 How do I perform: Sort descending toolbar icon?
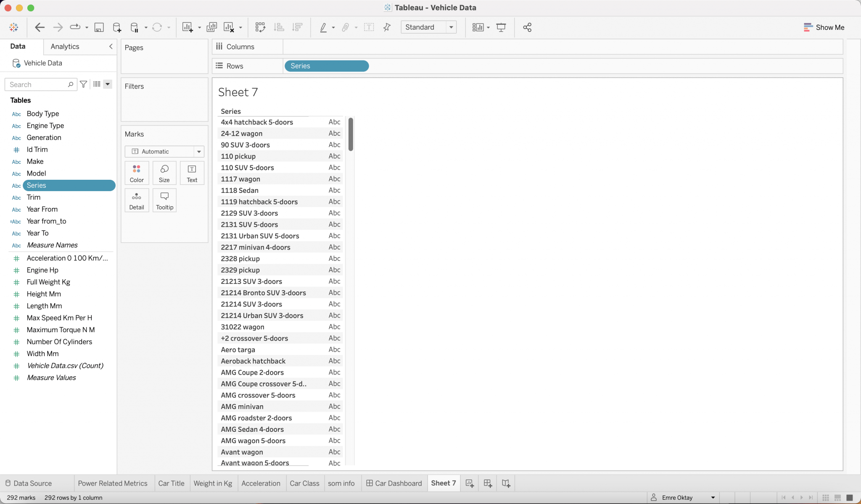coord(297,27)
